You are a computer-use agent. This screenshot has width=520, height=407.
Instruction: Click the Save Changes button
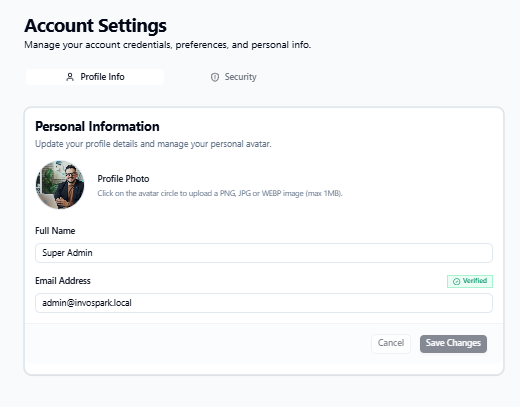[453, 344]
